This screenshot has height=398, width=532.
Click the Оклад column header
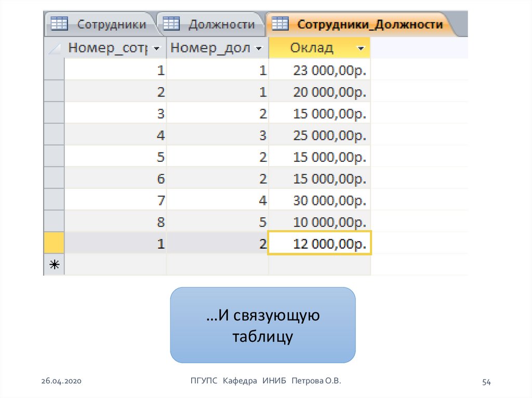coord(312,49)
